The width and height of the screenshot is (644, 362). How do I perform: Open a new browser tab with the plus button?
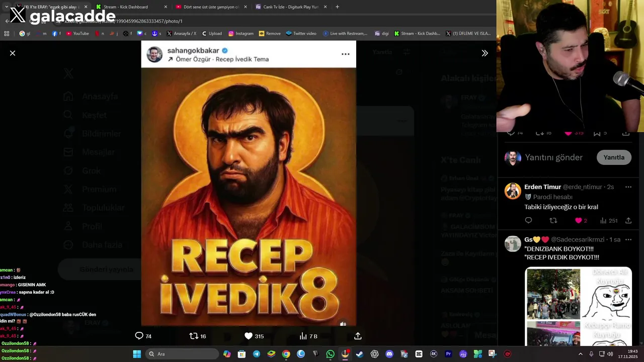pos(337,7)
